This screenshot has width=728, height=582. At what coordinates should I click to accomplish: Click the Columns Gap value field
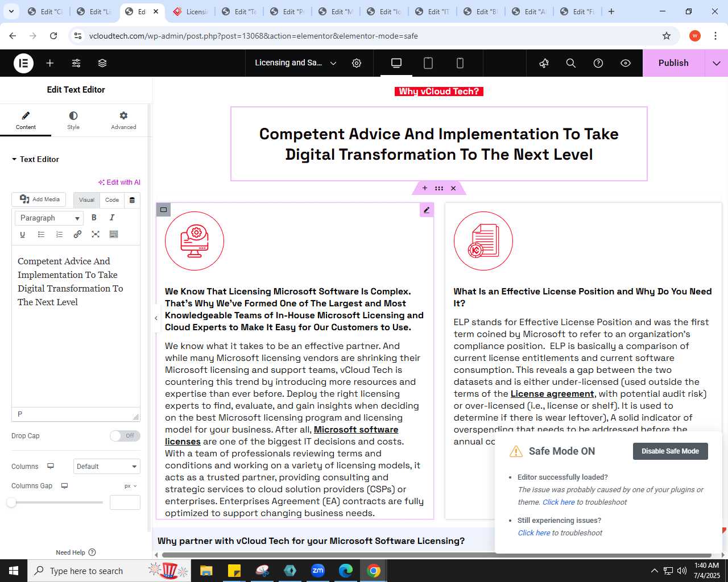coord(125,502)
